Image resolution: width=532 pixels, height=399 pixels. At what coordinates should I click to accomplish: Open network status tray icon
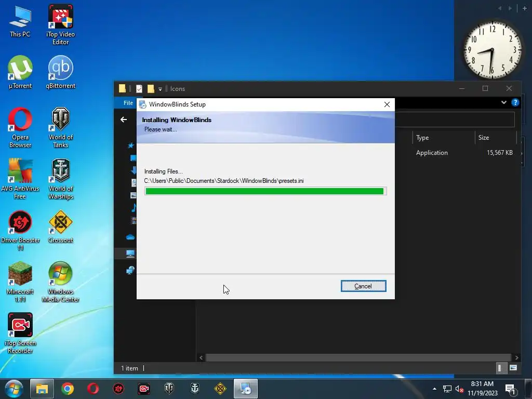tap(447, 389)
